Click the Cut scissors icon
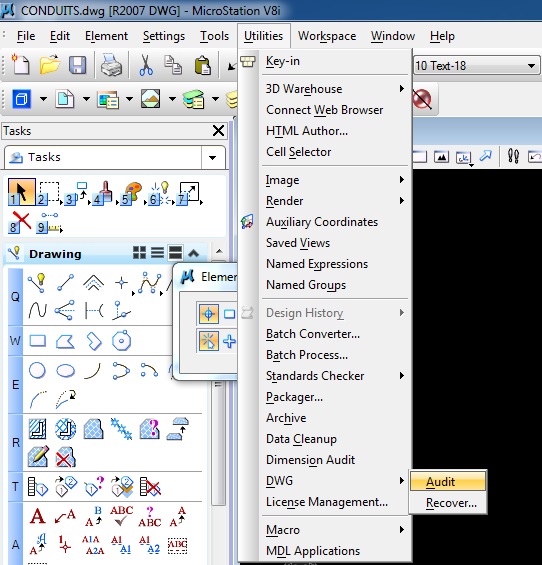The height and width of the screenshot is (565, 542). (x=146, y=65)
